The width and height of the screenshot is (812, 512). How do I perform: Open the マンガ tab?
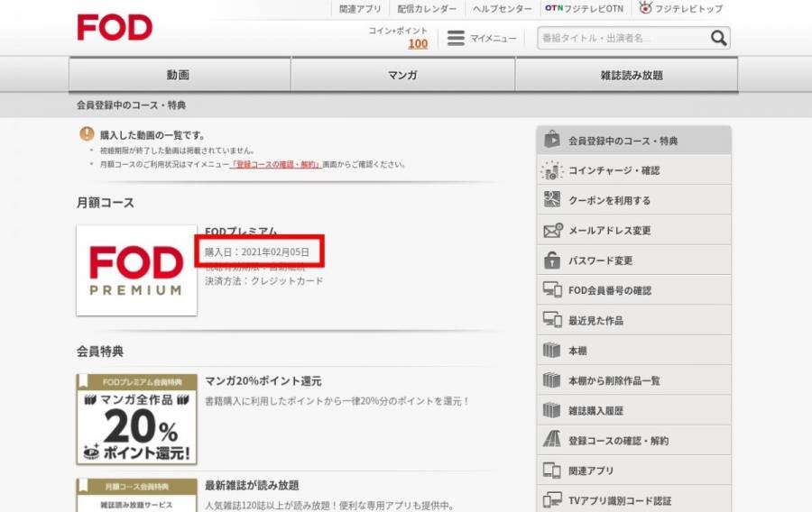coord(403,75)
